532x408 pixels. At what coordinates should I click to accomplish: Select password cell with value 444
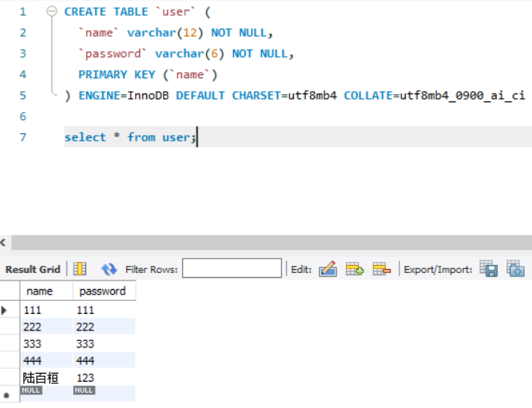point(104,360)
